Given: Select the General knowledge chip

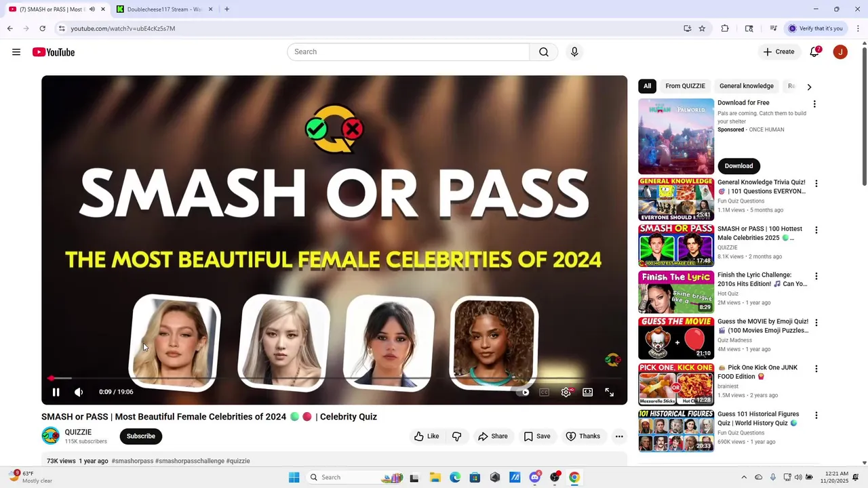Looking at the screenshot, I should (747, 86).
